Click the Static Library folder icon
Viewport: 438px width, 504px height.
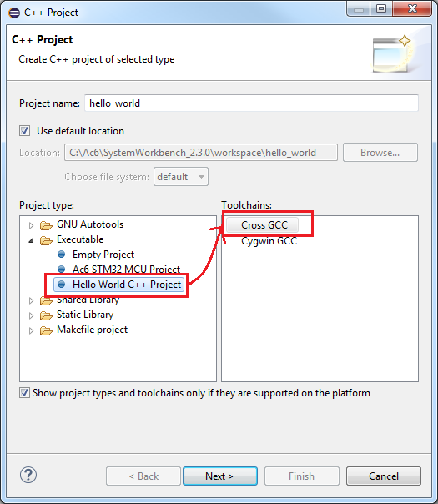click(46, 315)
